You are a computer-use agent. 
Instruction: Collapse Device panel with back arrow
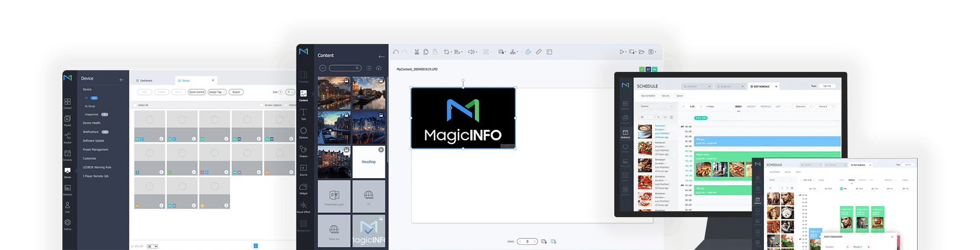pyautogui.click(x=122, y=80)
